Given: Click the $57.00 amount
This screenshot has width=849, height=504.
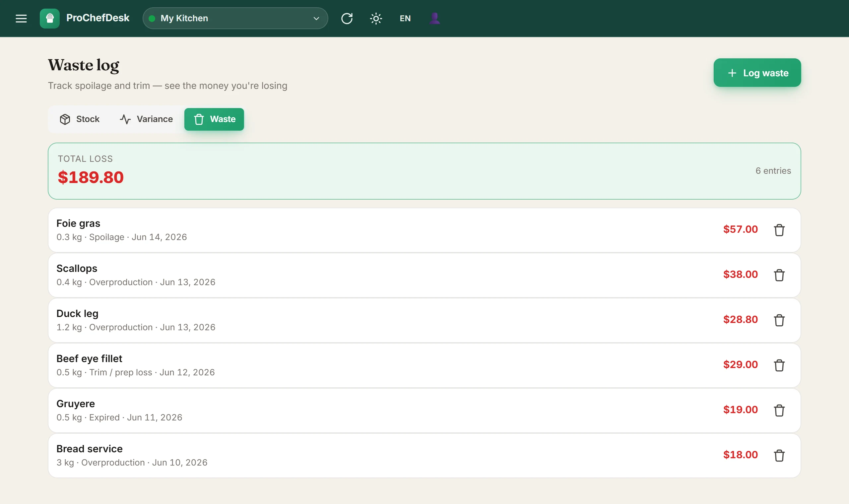Looking at the screenshot, I should 740,229.
